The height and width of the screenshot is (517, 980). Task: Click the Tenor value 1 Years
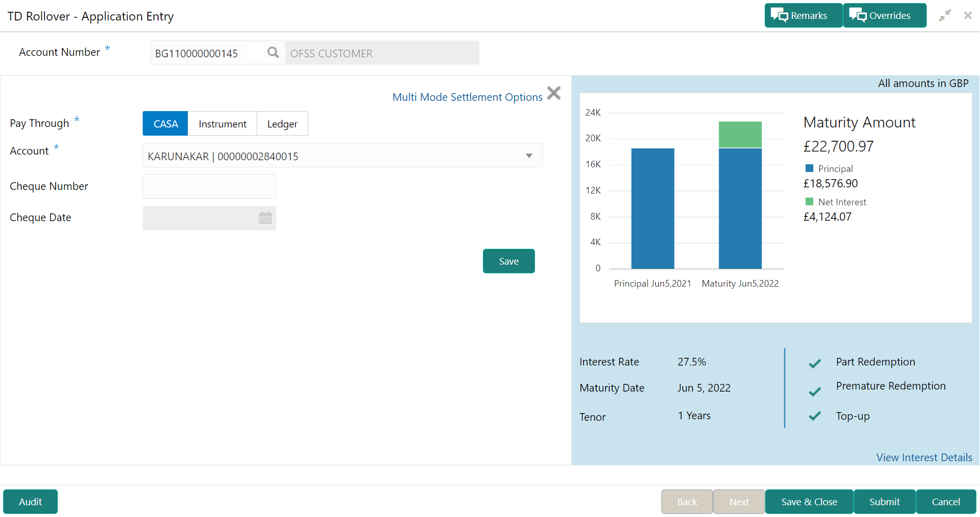tap(694, 416)
